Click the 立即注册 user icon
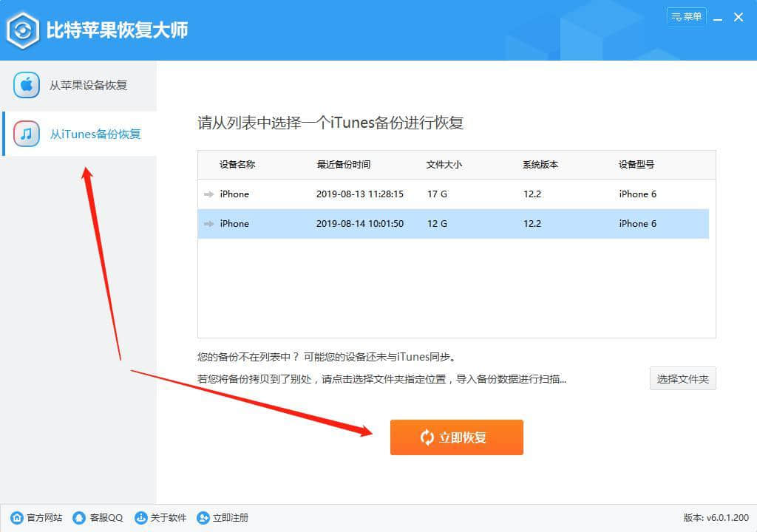Screen dimensions: 757x532 coord(203,518)
